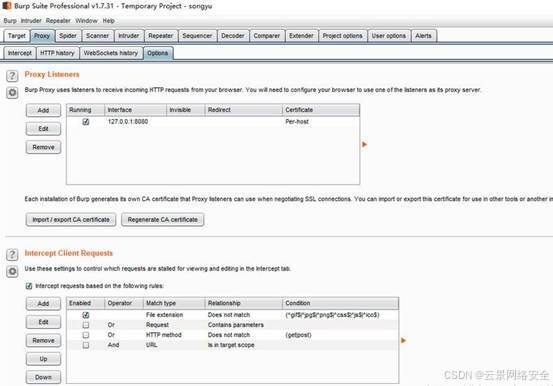Open the Repeater menu in menu bar
553x386 pixels.
pos(58,21)
